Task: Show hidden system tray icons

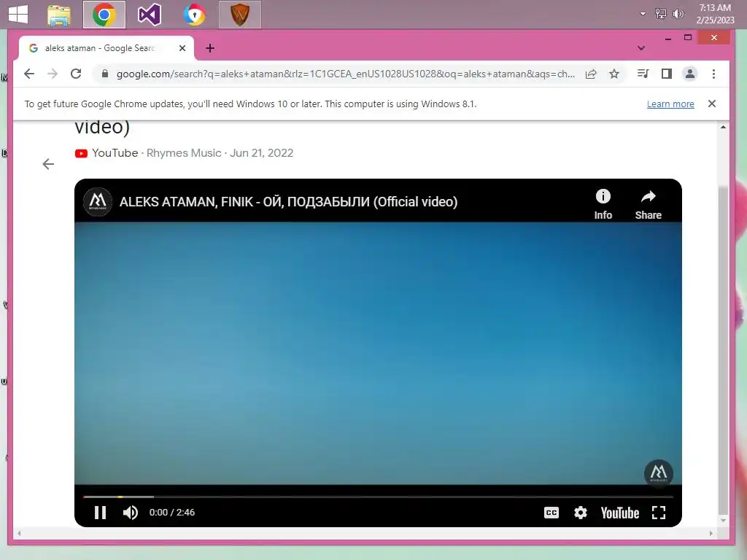Action: pos(643,14)
